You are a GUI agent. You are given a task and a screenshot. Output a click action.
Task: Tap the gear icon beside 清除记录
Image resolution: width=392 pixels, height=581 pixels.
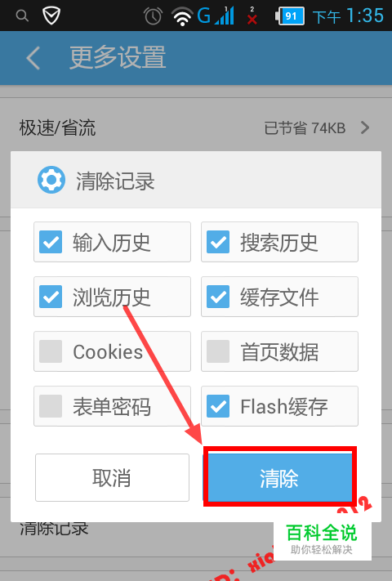pyautogui.click(x=51, y=180)
